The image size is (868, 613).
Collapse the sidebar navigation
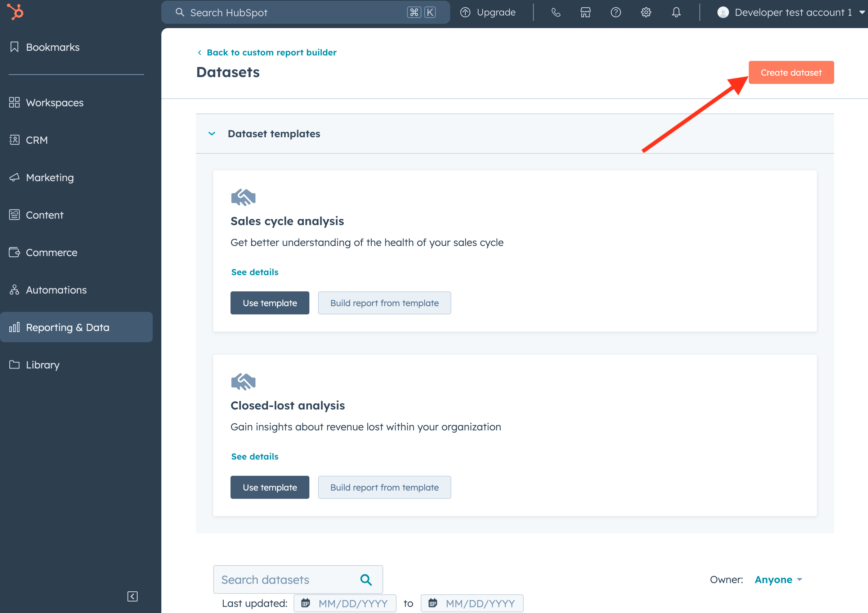click(x=132, y=596)
